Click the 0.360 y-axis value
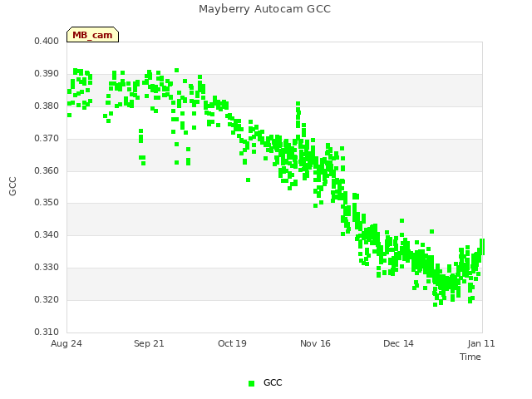532x399 pixels. tap(47, 170)
